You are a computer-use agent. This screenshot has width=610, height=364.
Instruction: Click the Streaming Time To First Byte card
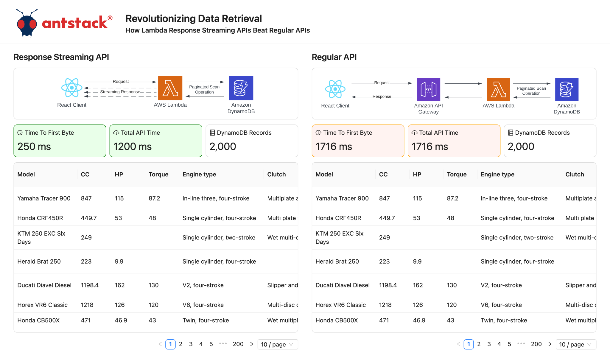click(60, 141)
